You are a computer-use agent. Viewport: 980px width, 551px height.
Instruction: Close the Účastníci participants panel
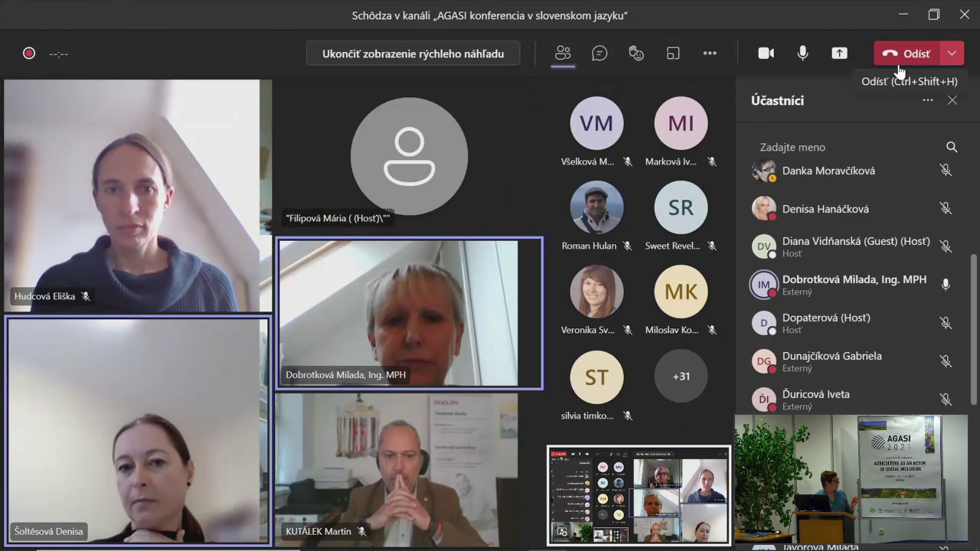click(952, 100)
